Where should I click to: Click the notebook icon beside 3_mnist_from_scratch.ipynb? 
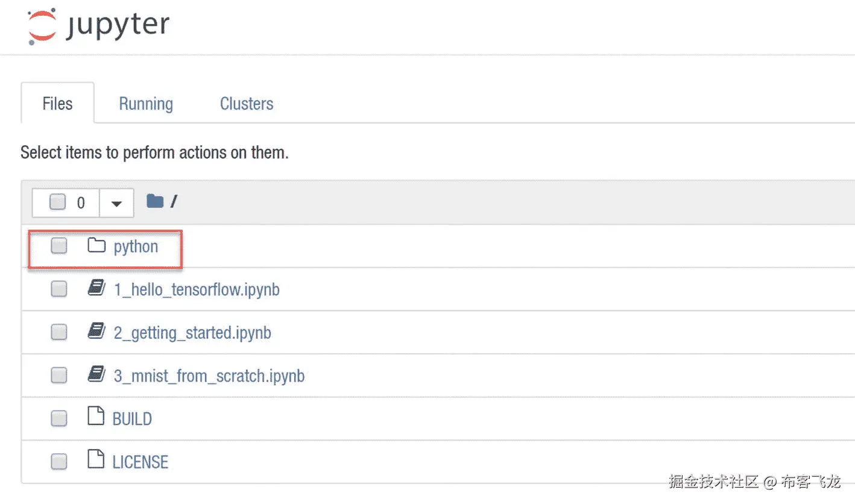tap(96, 375)
